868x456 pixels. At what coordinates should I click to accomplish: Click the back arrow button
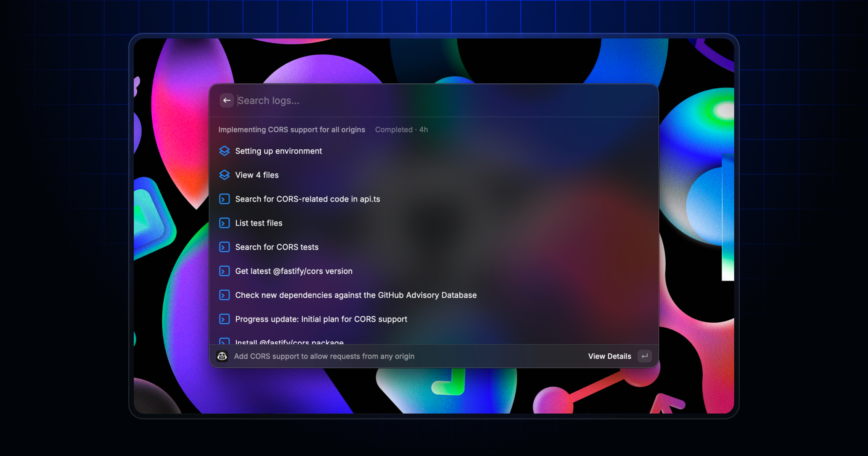click(x=227, y=101)
